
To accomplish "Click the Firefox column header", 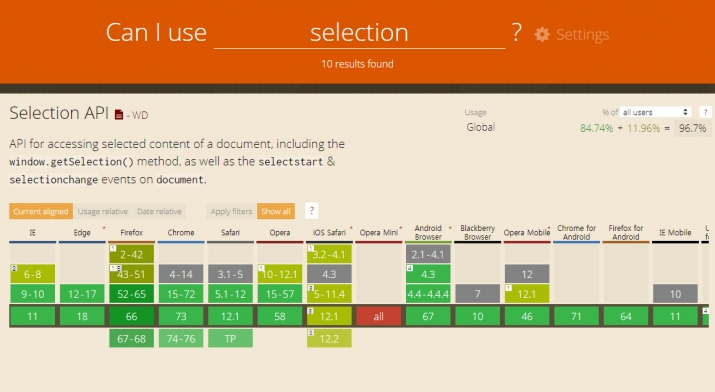I will click(x=131, y=232).
